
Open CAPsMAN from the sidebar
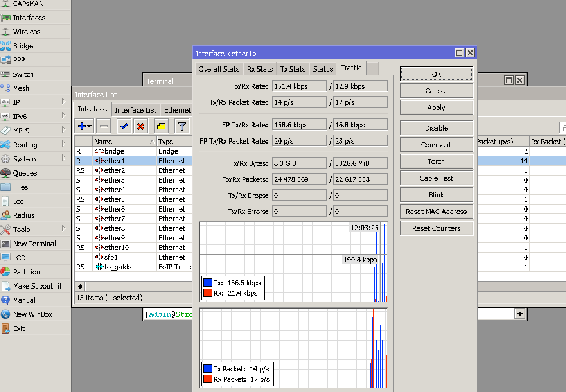[x=28, y=4]
